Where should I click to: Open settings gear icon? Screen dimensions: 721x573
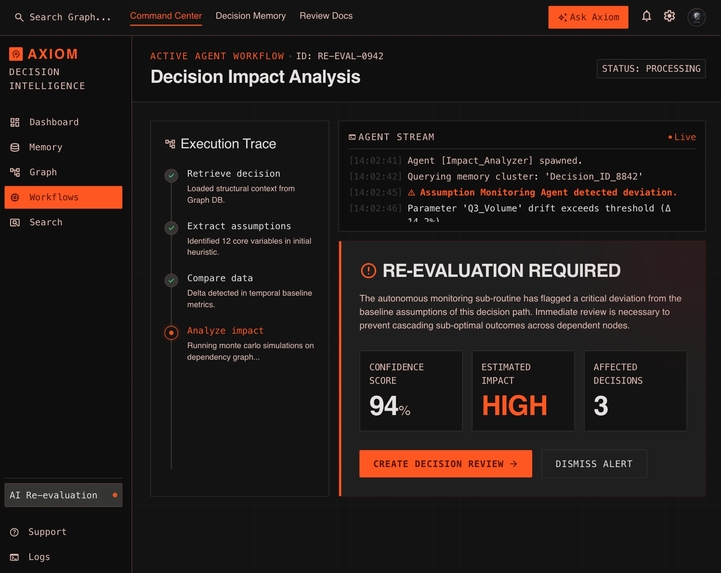coord(670,16)
